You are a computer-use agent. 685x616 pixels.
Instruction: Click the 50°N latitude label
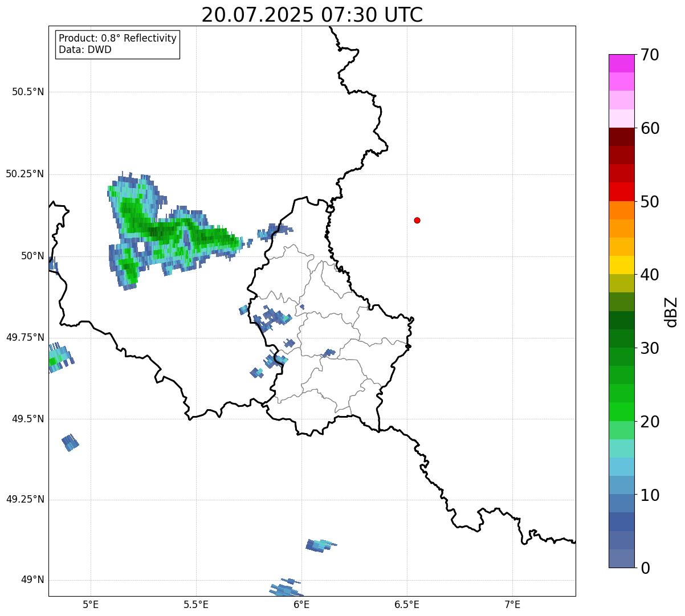32,256
